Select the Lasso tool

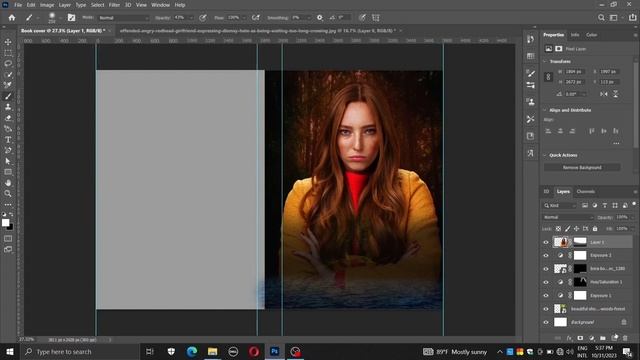click(8, 64)
